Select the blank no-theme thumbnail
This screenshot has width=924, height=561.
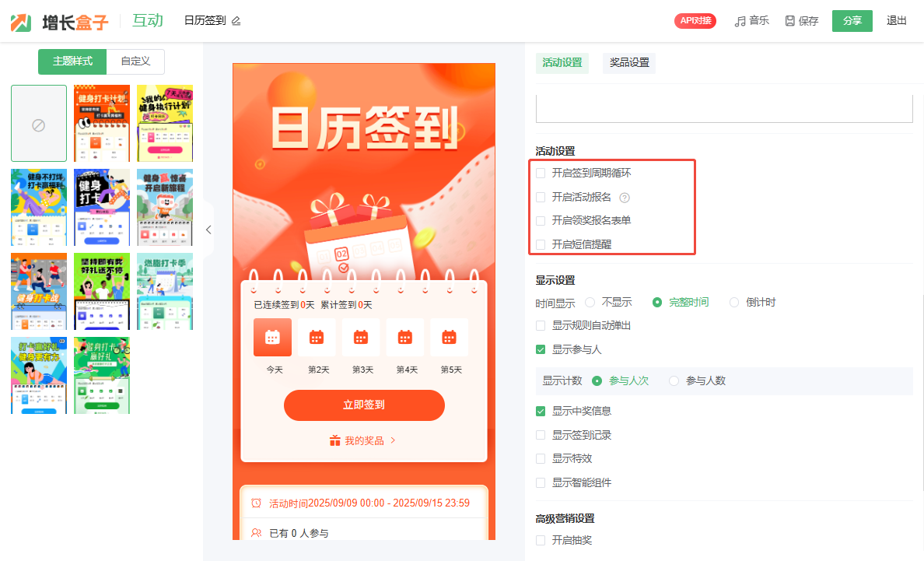[39, 124]
